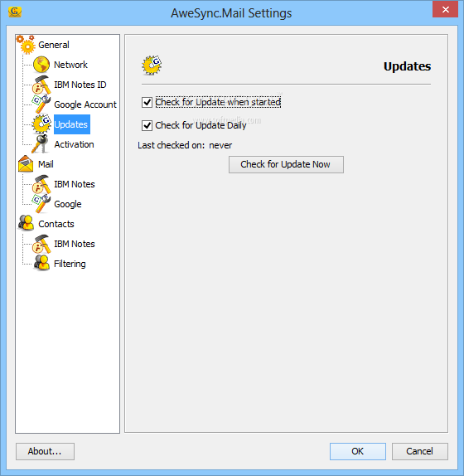Open the Network settings page

coord(70,65)
